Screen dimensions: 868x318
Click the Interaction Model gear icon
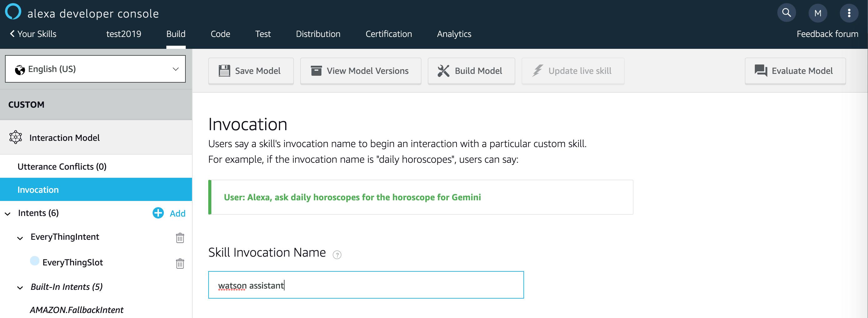point(16,137)
